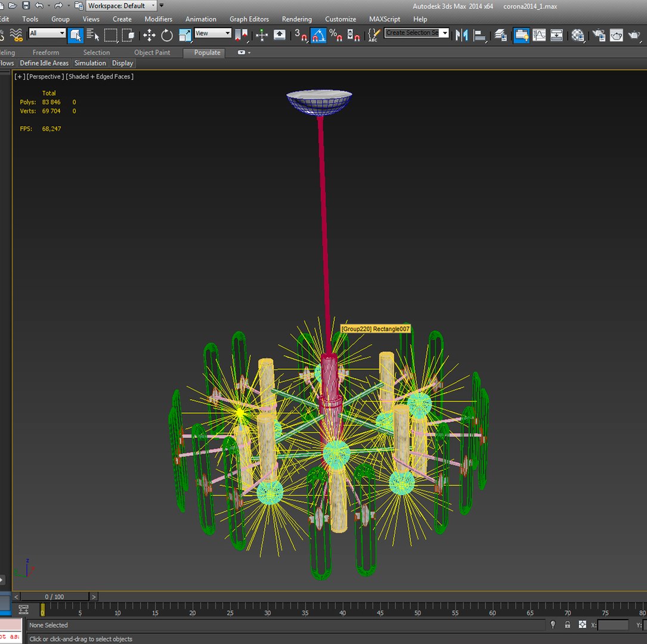The image size is (647, 644).
Task: Open the undo history dropdown arrow
Action: tap(49, 5)
